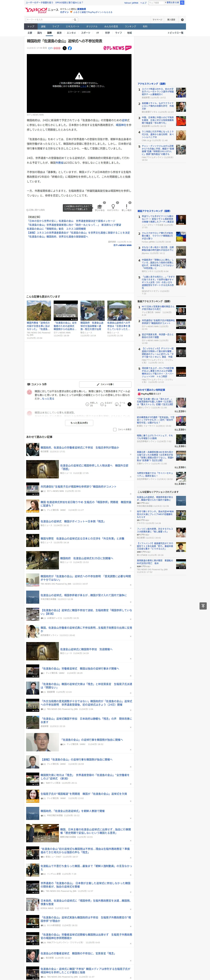Select the ランキング tab
The image size is (210, 980).
pos(130,26)
